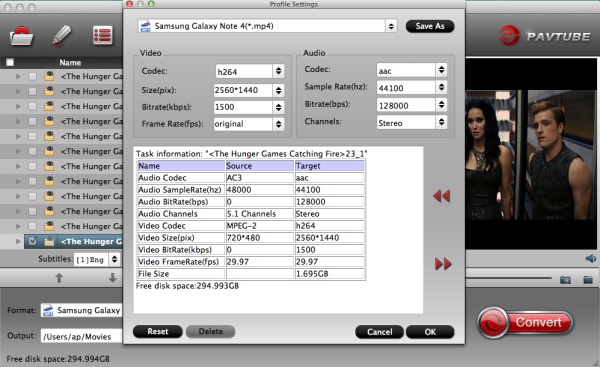Screen dimensions: 600x367
Task: Open the Channels Stereo dropdown
Action: [441, 122]
